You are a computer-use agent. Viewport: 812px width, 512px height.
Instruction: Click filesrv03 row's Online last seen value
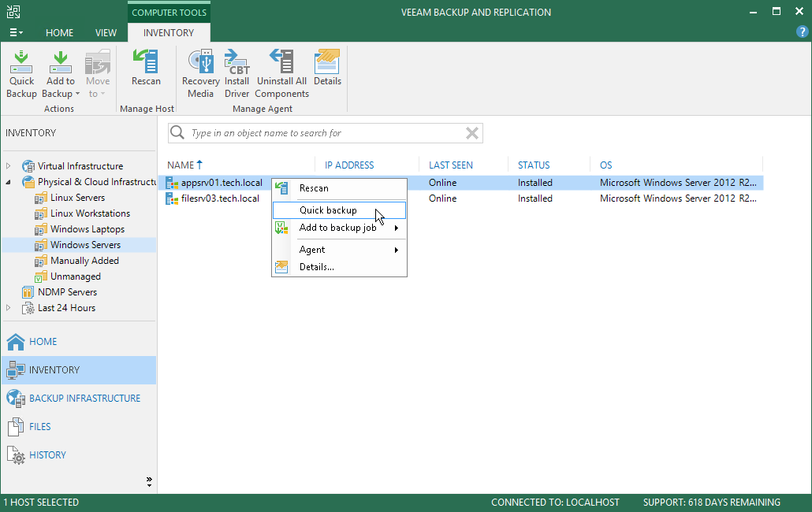click(443, 198)
